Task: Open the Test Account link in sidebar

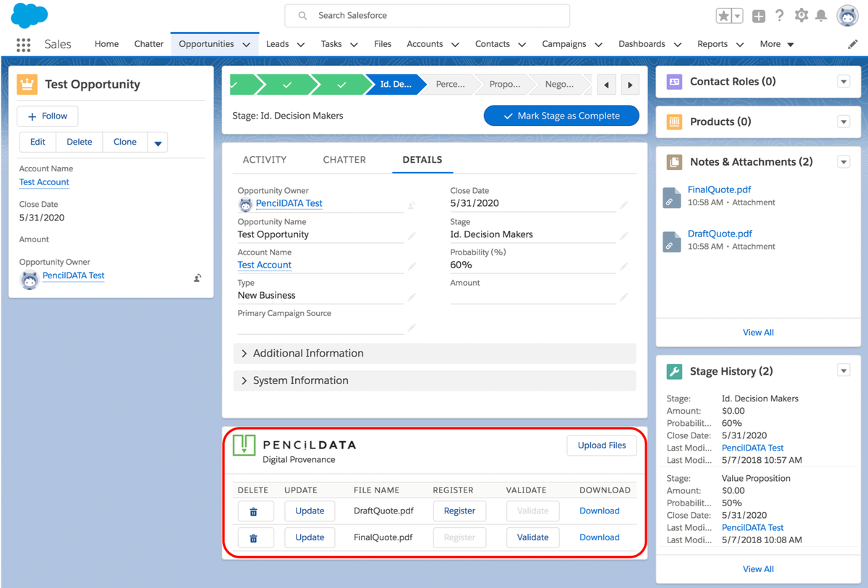Action: click(44, 182)
